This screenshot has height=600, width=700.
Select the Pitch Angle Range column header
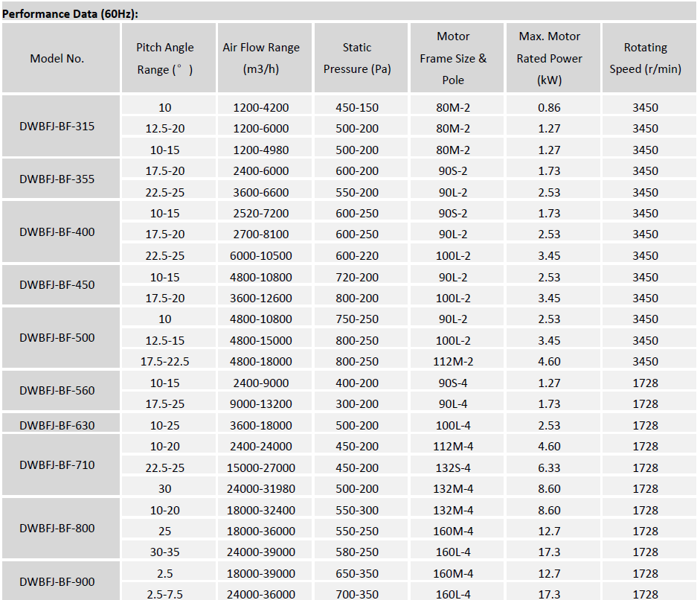(164, 59)
